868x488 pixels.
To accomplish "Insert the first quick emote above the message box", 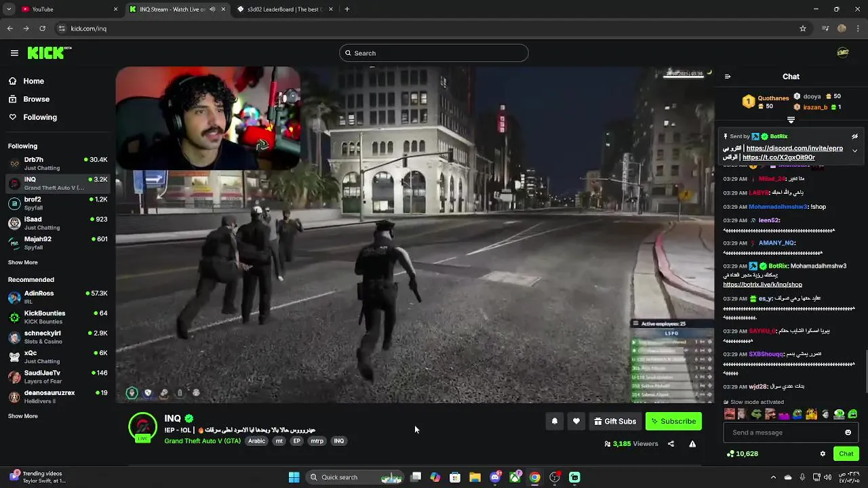I will pyautogui.click(x=730, y=414).
